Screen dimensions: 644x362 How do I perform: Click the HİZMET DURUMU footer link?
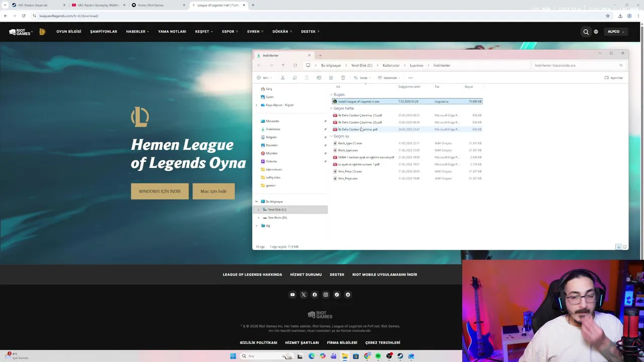(306, 275)
